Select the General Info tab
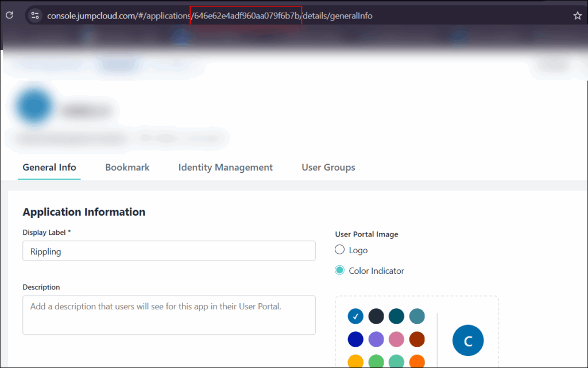This screenshot has width=588, height=368. coord(49,168)
